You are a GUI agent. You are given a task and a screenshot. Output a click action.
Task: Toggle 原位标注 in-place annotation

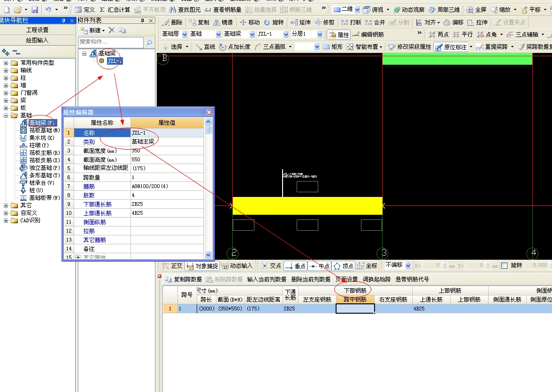tap(451, 47)
